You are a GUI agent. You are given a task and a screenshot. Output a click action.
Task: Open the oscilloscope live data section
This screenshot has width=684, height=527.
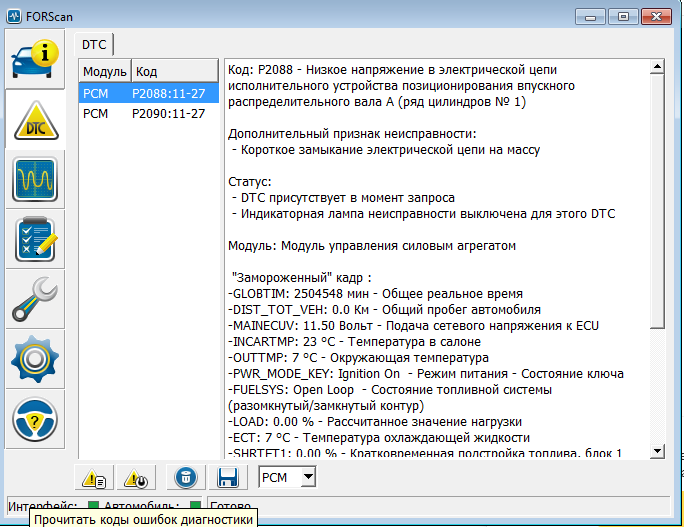point(35,179)
